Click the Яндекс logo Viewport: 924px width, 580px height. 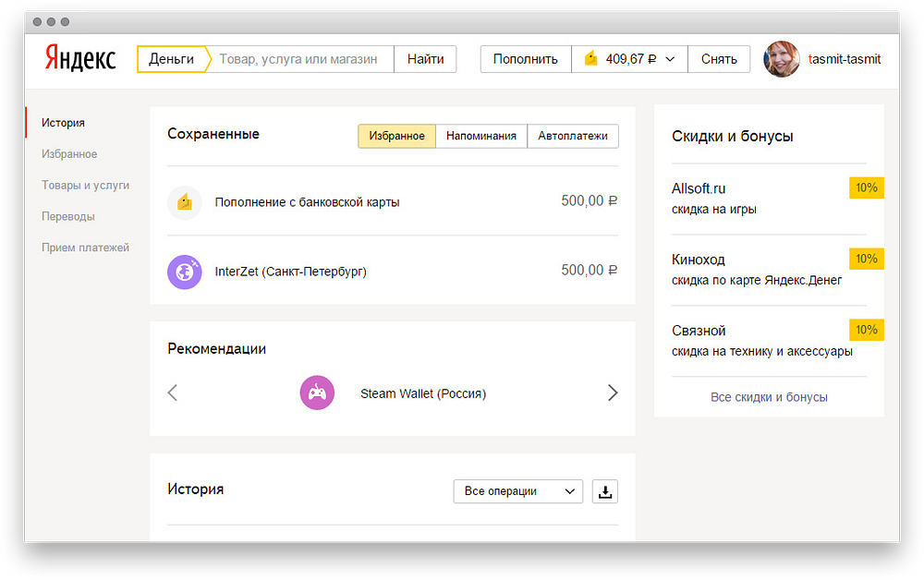pyautogui.click(x=80, y=59)
